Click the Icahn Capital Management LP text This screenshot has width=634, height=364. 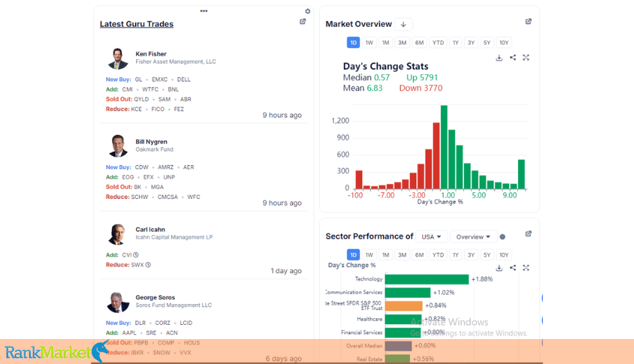(174, 237)
